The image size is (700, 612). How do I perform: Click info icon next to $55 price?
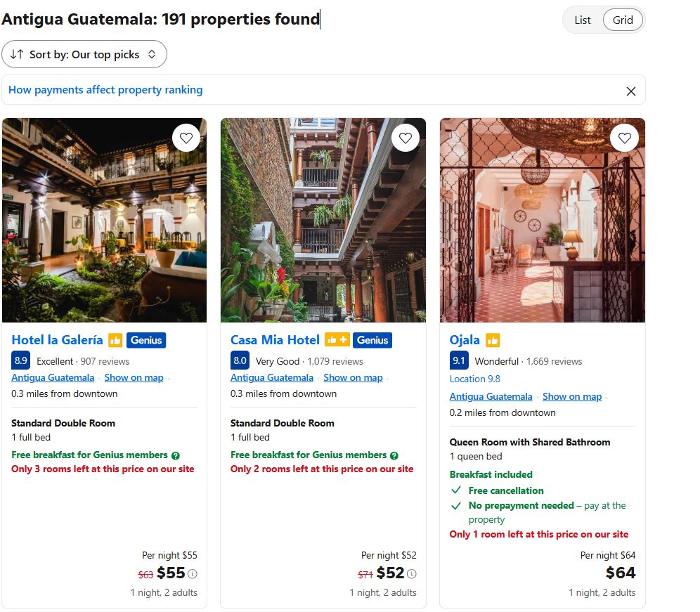coord(193,573)
